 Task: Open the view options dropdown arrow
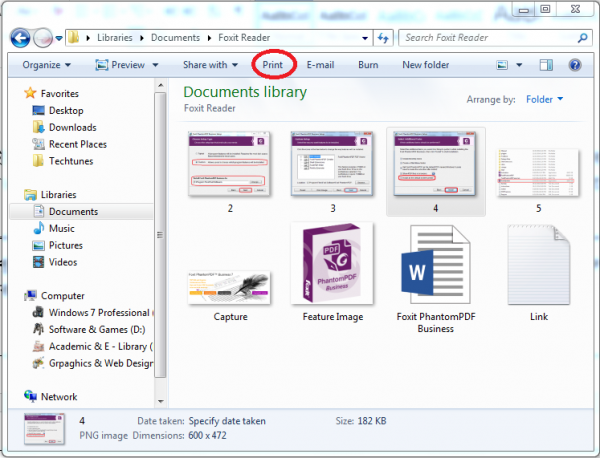[519, 65]
